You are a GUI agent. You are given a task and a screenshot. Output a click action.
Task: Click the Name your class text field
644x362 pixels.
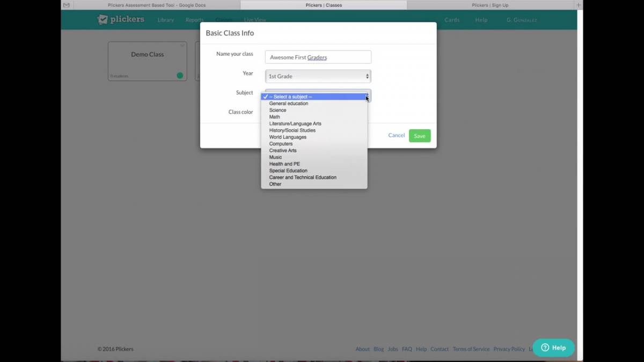click(318, 57)
